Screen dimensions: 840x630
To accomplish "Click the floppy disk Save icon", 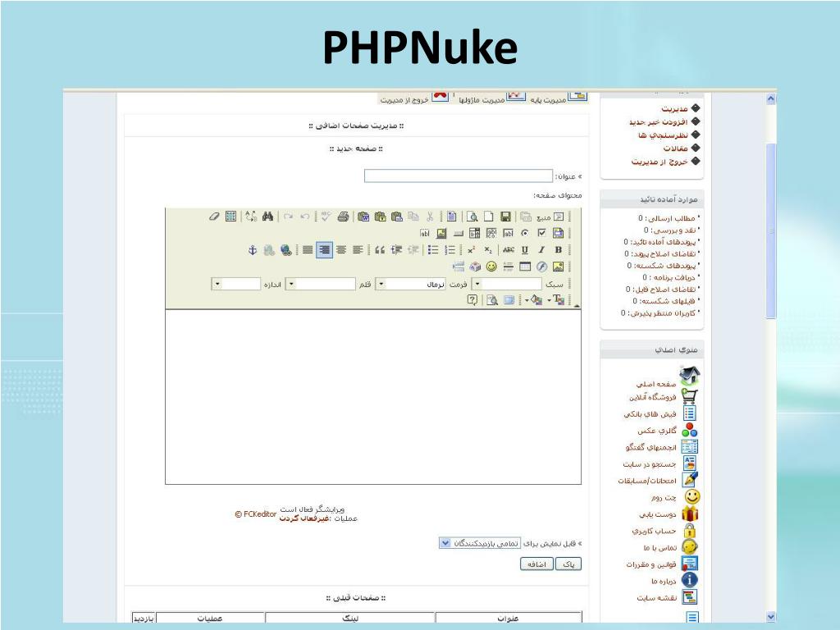I will [505, 217].
